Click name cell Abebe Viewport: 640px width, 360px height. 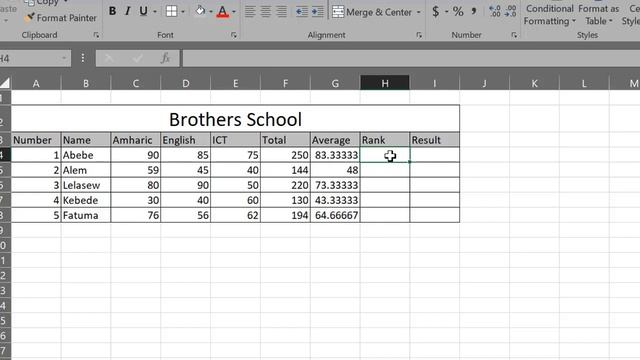tap(86, 155)
